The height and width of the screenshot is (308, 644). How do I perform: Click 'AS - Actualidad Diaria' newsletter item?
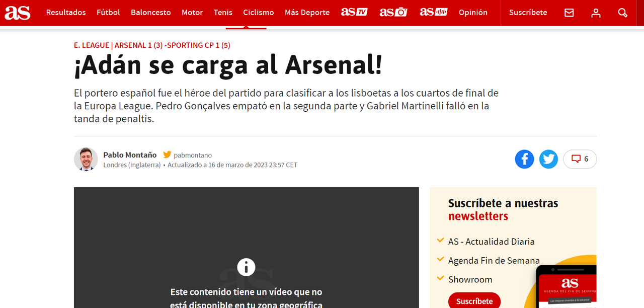click(491, 242)
